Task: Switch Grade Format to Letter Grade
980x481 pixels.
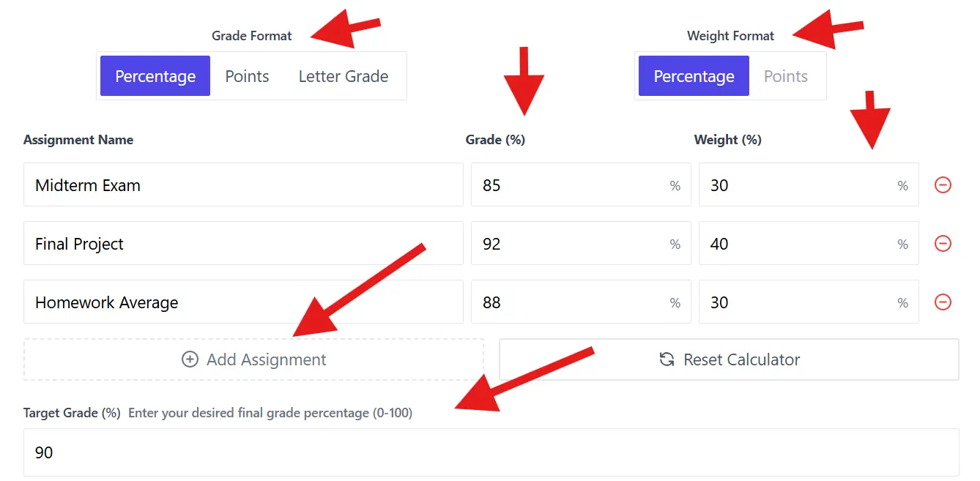Action: tap(343, 75)
